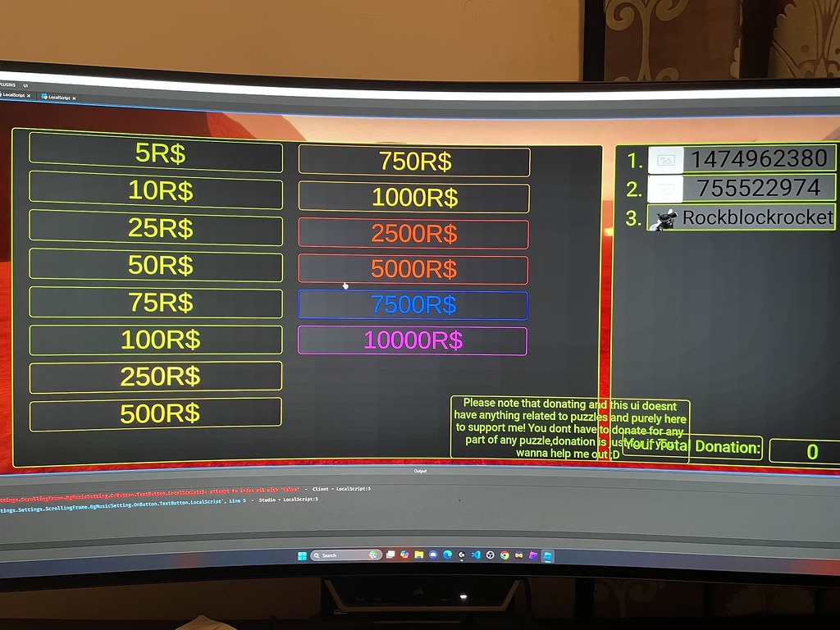Click the blue 7500R$ button
The image size is (840, 630).
point(413,305)
